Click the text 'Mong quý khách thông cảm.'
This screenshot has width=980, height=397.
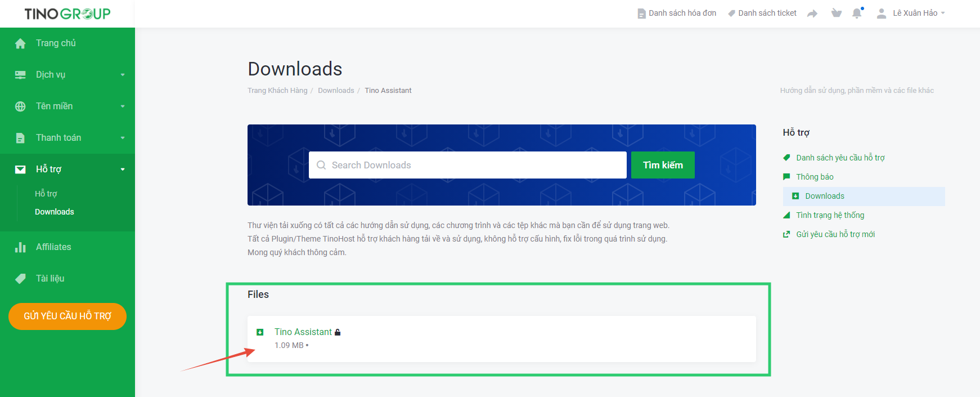coord(297,252)
